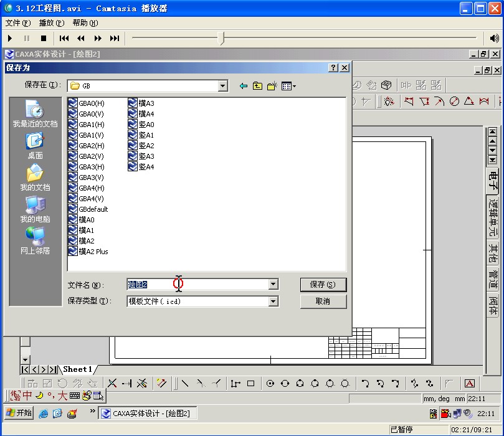The width and height of the screenshot is (504, 436).
Task: Open 我的电脑 in the places bar
Action: [35, 209]
